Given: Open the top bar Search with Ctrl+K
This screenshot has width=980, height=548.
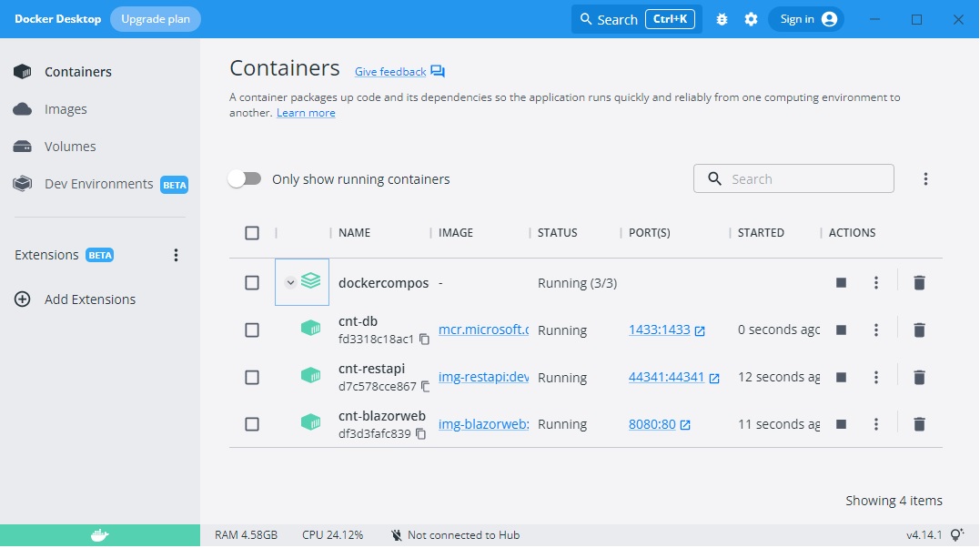Looking at the screenshot, I should tap(636, 19).
